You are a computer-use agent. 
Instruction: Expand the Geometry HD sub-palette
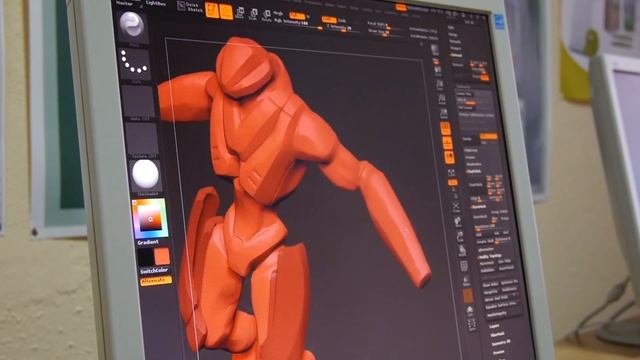coord(501,343)
